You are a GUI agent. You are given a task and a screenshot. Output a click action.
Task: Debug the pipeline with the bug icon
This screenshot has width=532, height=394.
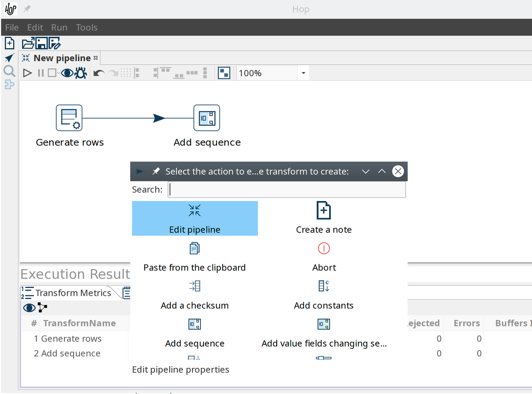pyautogui.click(x=80, y=73)
